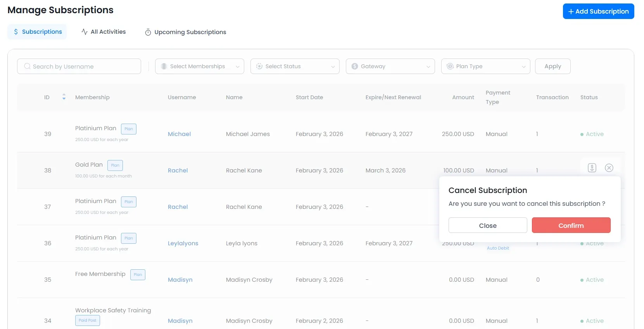644x329 pixels.
Task: Click the March 3, 2026 renewal date
Action: coord(385,171)
